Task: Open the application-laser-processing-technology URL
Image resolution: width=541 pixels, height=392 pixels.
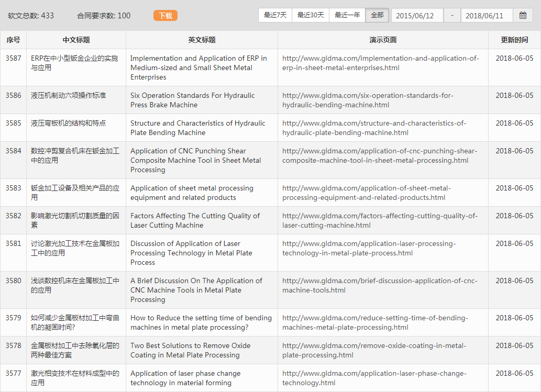Action: (x=369, y=248)
